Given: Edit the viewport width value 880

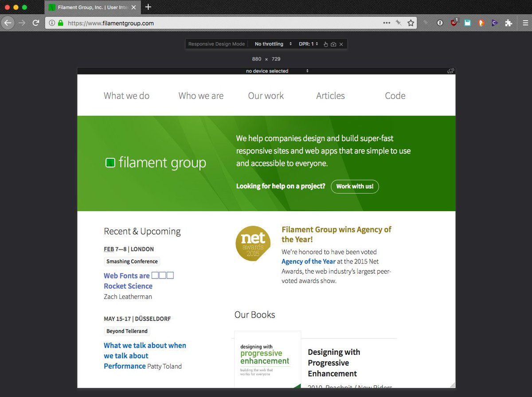Looking at the screenshot, I should [x=256, y=59].
